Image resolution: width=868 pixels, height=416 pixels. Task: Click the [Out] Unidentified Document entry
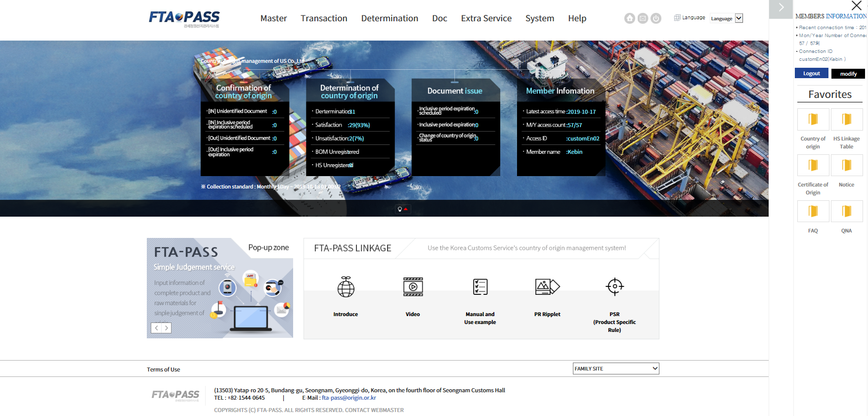click(242, 139)
